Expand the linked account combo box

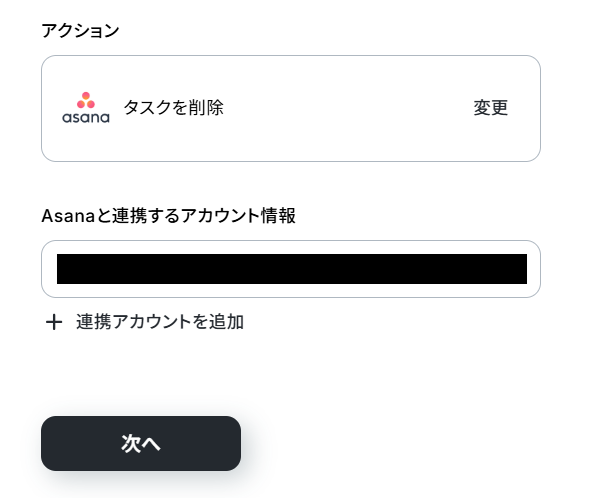[x=291, y=269]
